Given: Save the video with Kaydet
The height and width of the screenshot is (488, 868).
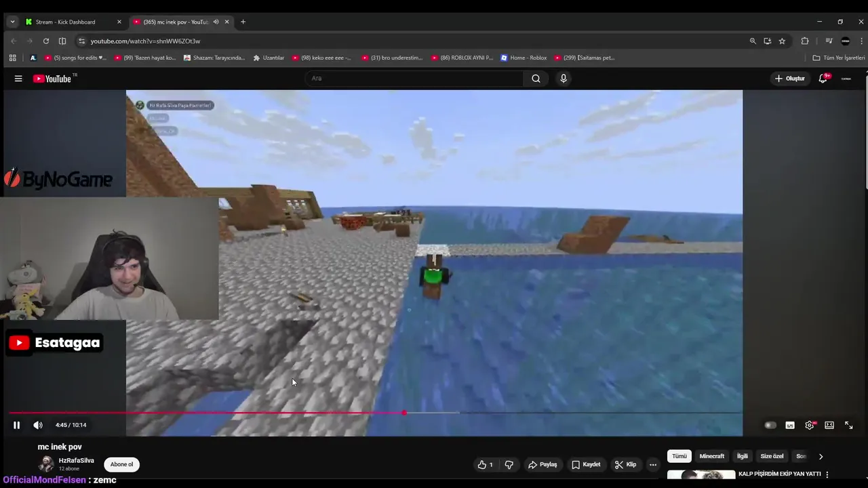Looking at the screenshot, I should pyautogui.click(x=586, y=464).
